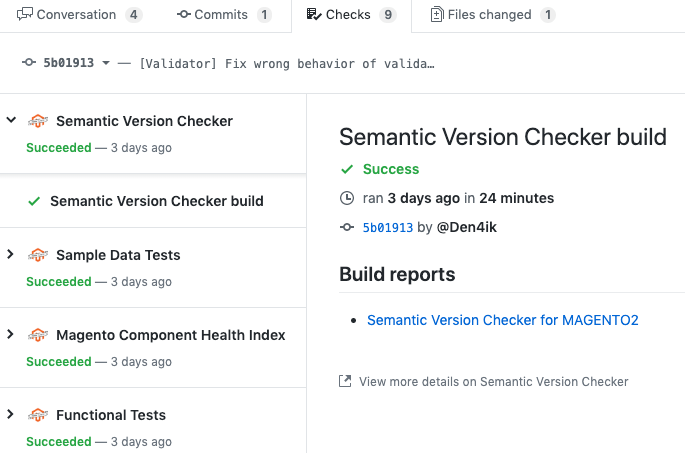The image size is (685, 453).
Task: Open the Files changed tab
Action: [x=492, y=15]
